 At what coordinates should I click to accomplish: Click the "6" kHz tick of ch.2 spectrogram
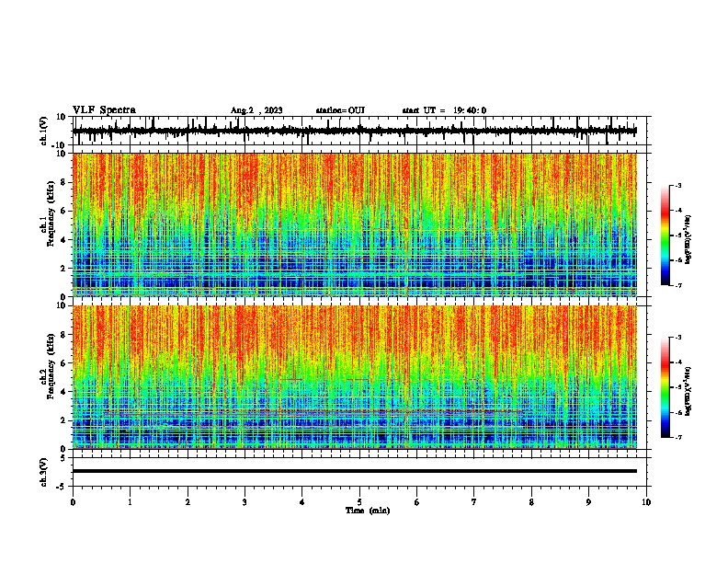click(x=63, y=363)
